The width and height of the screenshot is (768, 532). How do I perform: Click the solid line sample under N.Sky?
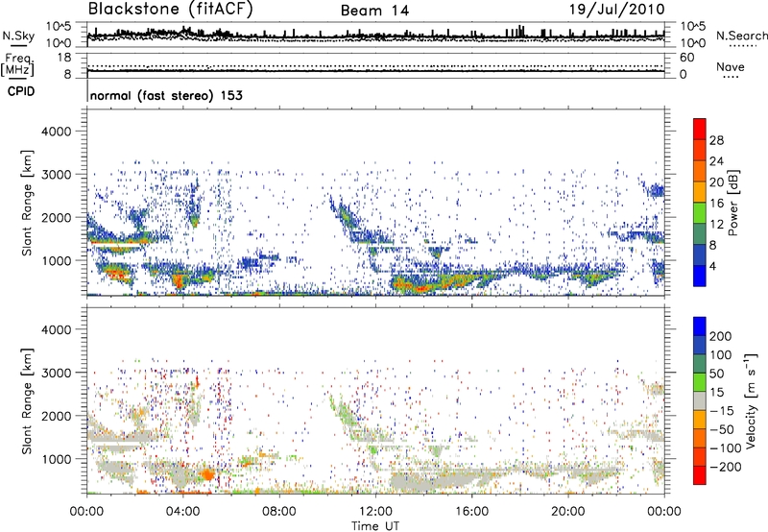(18, 45)
